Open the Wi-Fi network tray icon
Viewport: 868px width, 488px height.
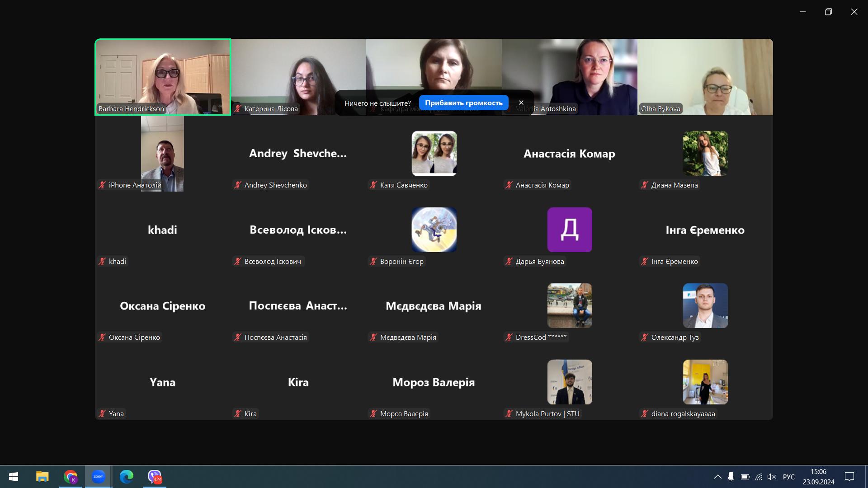tap(759, 477)
